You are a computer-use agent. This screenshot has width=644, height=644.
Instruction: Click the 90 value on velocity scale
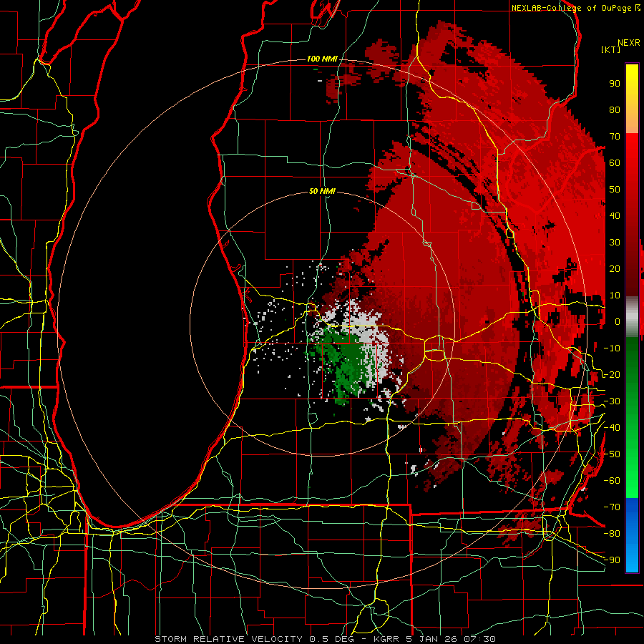pyautogui.click(x=615, y=84)
